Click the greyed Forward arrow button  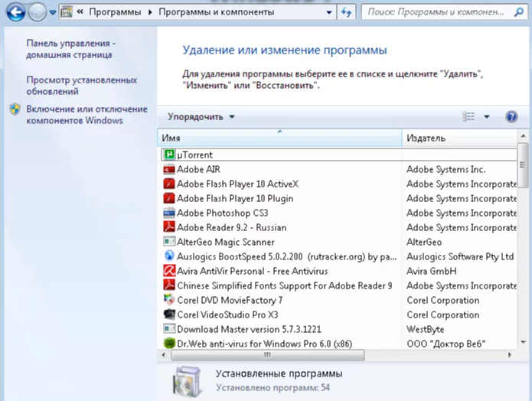(x=37, y=12)
